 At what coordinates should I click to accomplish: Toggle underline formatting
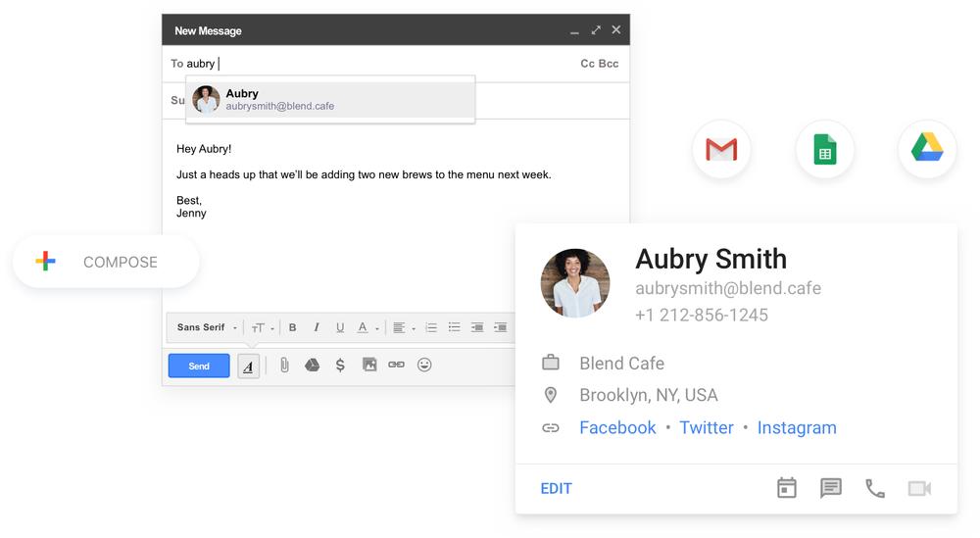click(340, 327)
